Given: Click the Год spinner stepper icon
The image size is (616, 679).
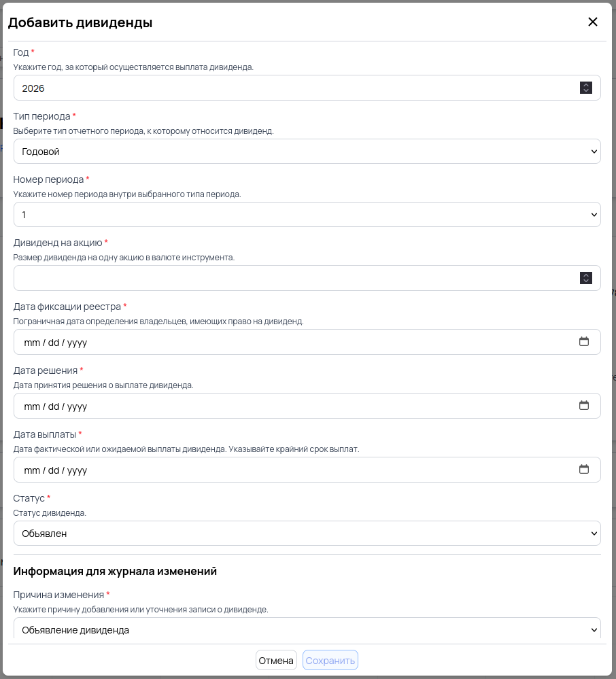Looking at the screenshot, I should coord(585,88).
